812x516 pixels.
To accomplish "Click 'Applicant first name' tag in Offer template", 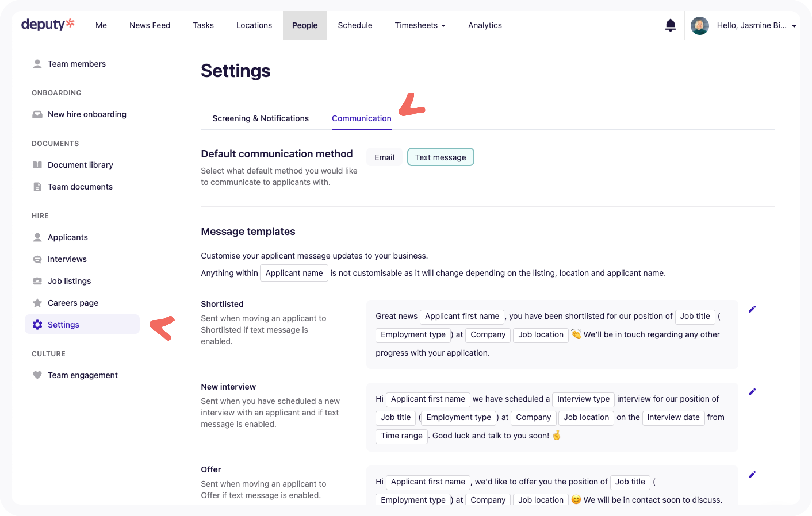I will point(428,482).
